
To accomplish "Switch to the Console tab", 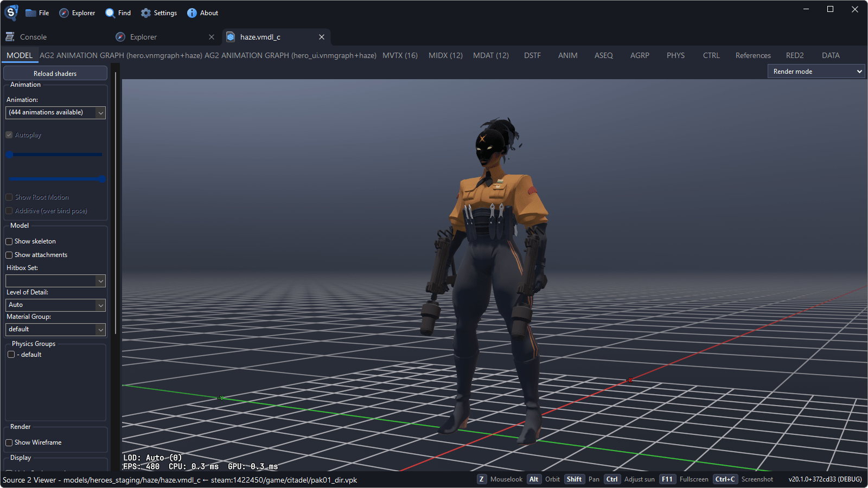I will pos(33,37).
